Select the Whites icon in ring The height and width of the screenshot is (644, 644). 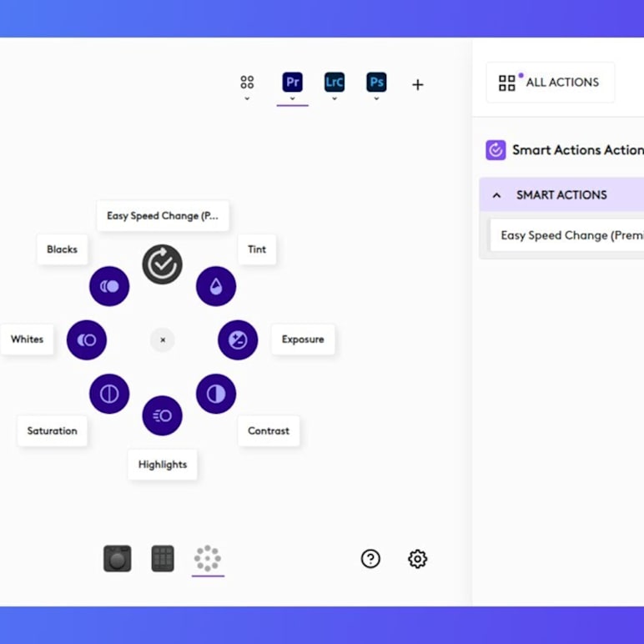tap(87, 340)
